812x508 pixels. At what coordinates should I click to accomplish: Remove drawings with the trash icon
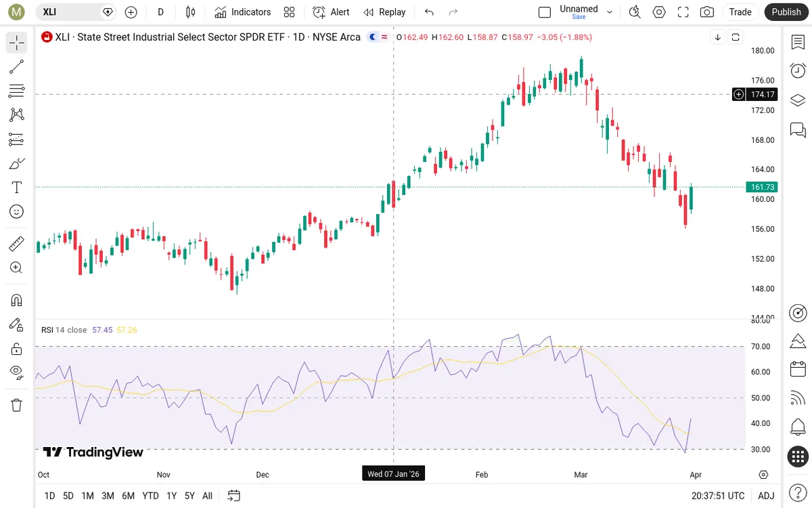click(x=17, y=405)
